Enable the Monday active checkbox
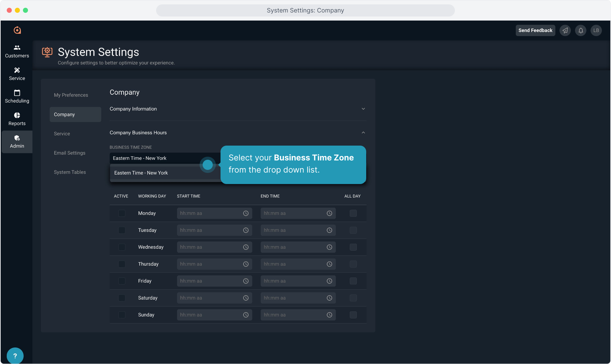611x364 pixels. click(122, 213)
